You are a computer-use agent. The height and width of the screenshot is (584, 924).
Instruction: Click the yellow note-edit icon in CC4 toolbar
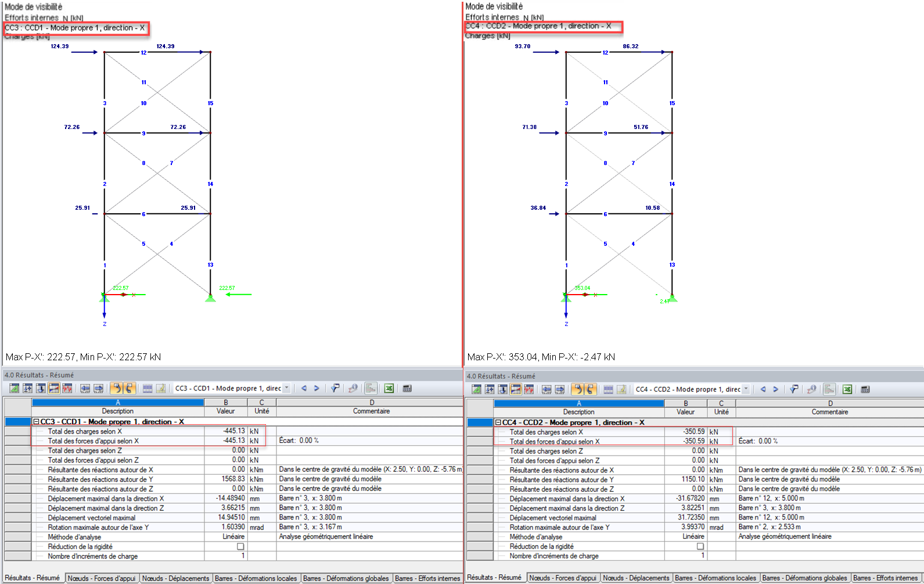point(621,389)
